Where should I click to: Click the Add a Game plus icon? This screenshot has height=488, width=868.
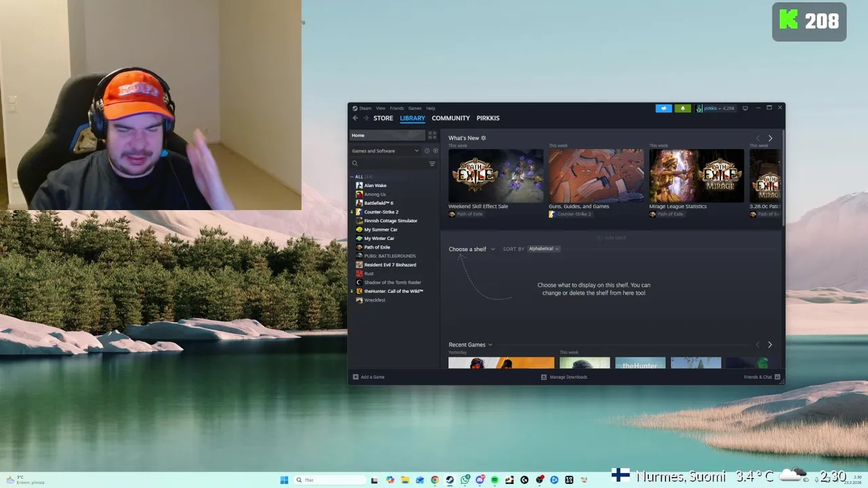[355, 377]
